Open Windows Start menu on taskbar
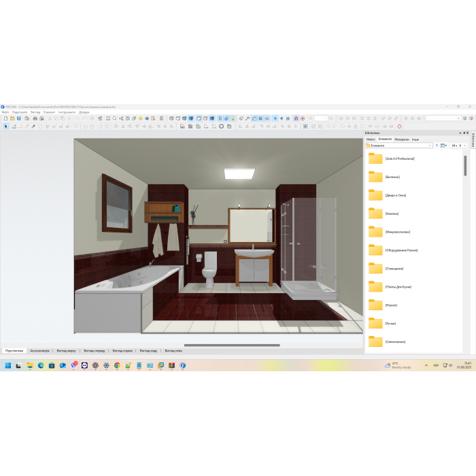The width and height of the screenshot is (476, 476). pyautogui.click(x=7, y=366)
